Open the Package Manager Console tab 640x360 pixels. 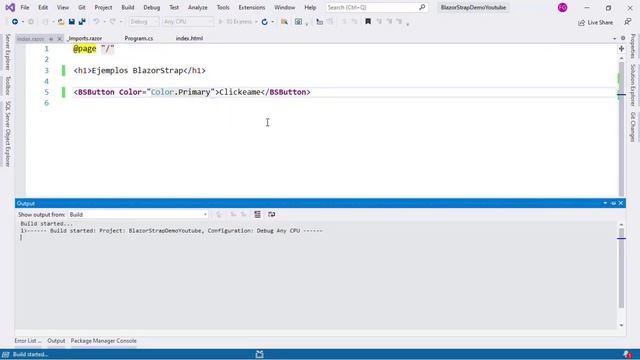point(104,340)
